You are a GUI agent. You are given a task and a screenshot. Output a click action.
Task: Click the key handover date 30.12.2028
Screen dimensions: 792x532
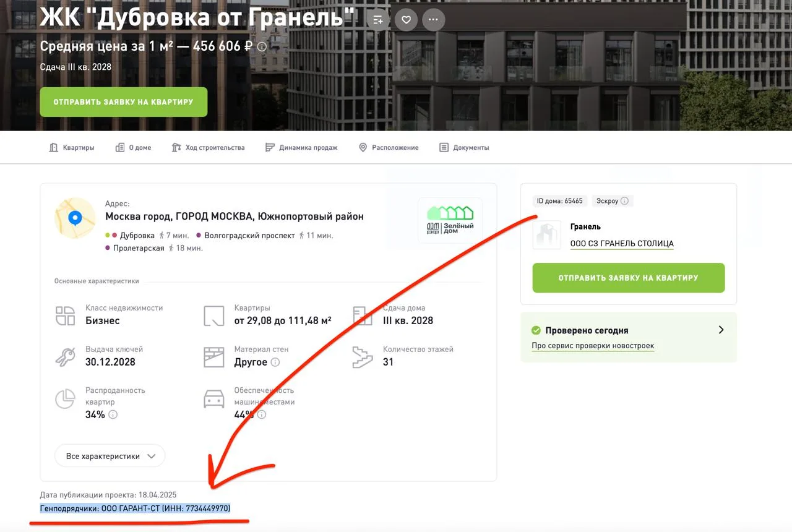[110, 362]
